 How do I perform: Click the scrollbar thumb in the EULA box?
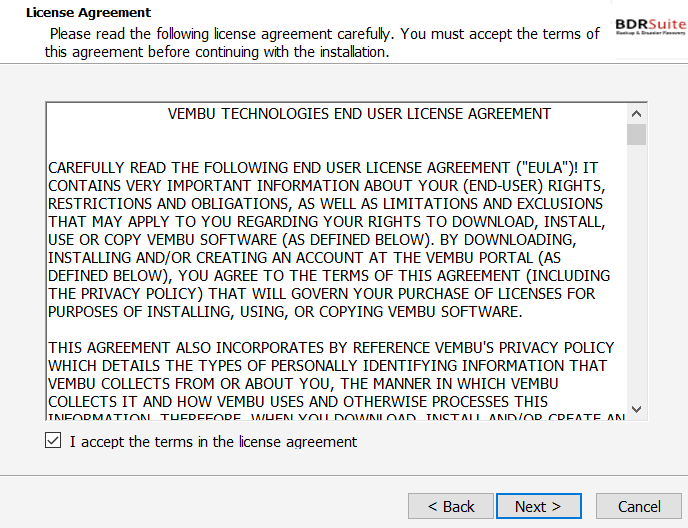coord(636,134)
